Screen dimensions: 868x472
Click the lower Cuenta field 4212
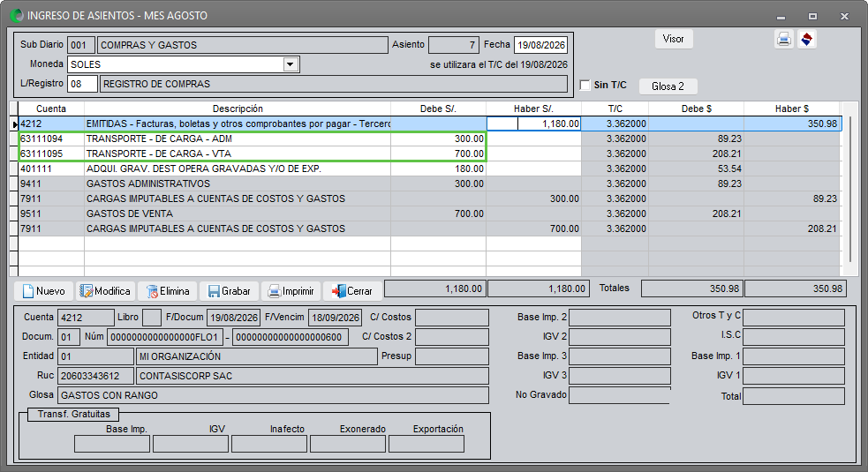coord(86,318)
